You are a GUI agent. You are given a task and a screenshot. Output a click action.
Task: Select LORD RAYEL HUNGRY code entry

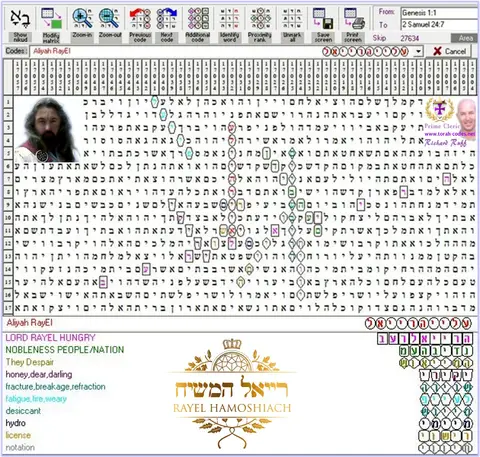[x=50, y=338]
